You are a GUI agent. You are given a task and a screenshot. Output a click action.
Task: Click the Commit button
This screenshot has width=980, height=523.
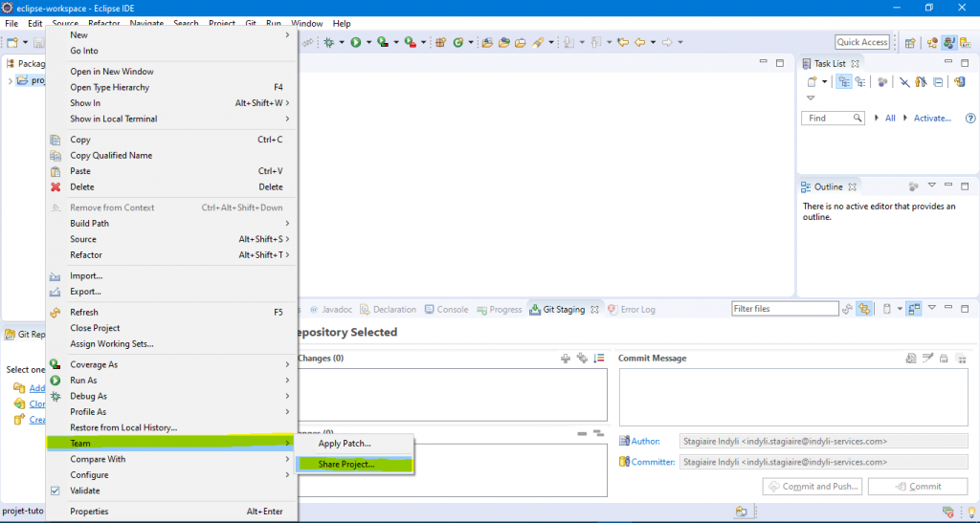tap(918, 486)
